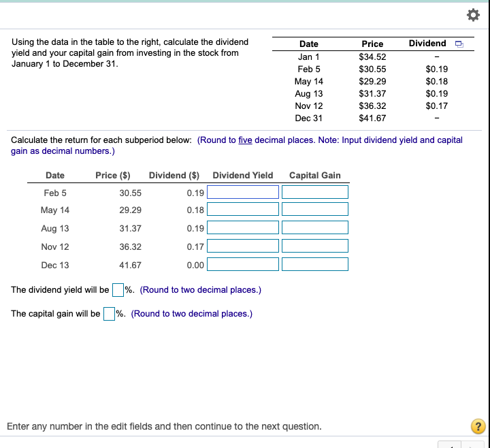This screenshot has width=490, height=448.
Task: Click the Dividend Yield column header
Action: tap(243, 176)
